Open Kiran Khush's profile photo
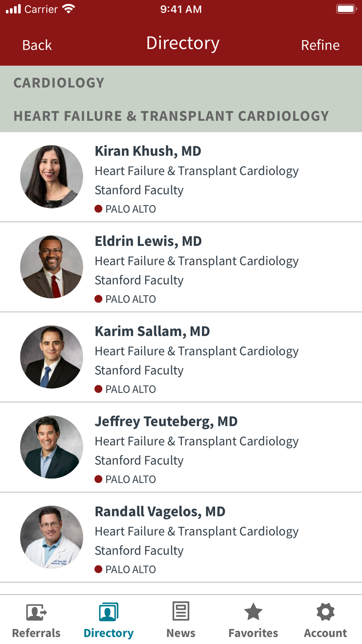The width and height of the screenshot is (362, 644). coord(52,177)
